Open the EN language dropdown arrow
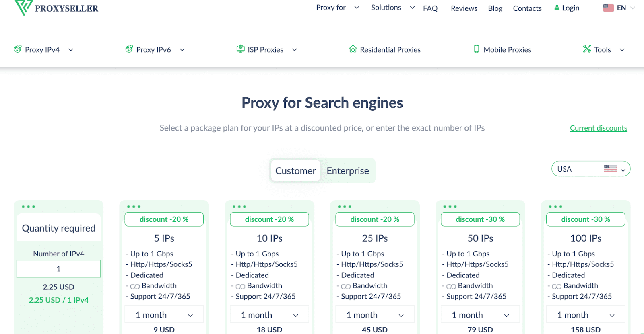644x334 pixels. click(x=632, y=8)
